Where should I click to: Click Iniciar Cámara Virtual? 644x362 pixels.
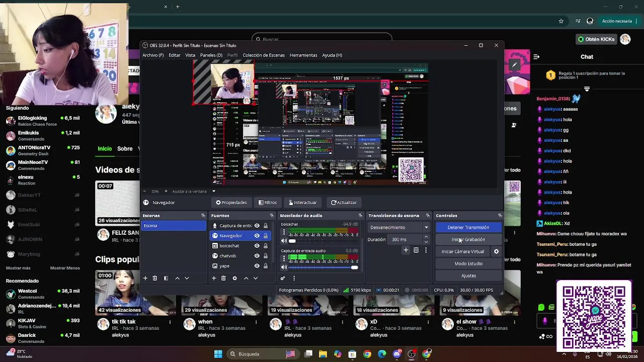click(463, 251)
